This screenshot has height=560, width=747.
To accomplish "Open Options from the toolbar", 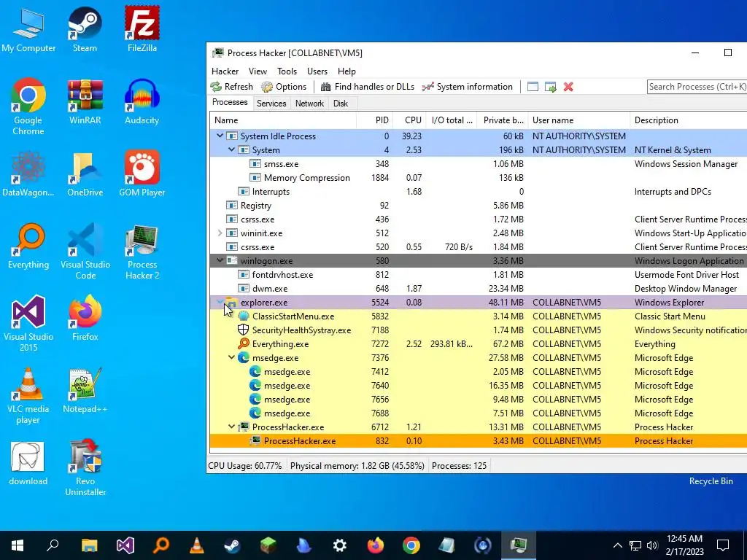I will pyautogui.click(x=284, y=87).
